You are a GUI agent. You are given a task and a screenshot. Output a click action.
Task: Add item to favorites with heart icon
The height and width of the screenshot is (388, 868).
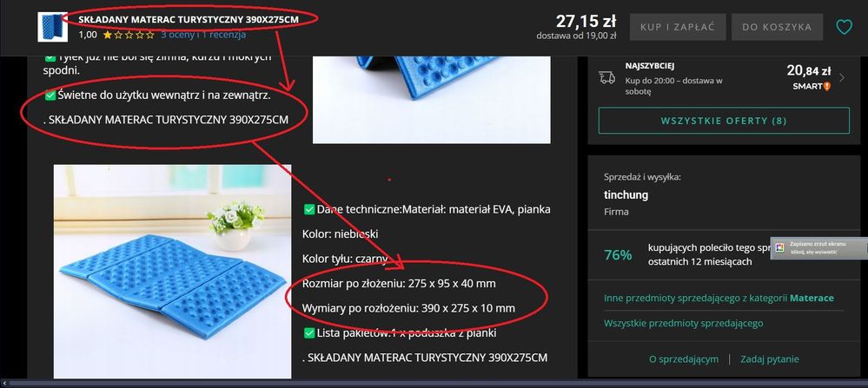844,27
